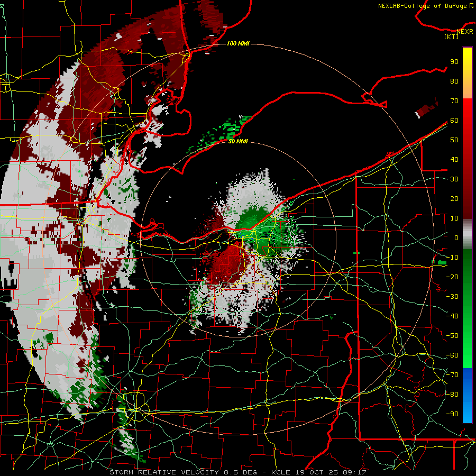The image size is (476, 476).
Task: Click the positive 90 scale value
Action: click(454, 62)
